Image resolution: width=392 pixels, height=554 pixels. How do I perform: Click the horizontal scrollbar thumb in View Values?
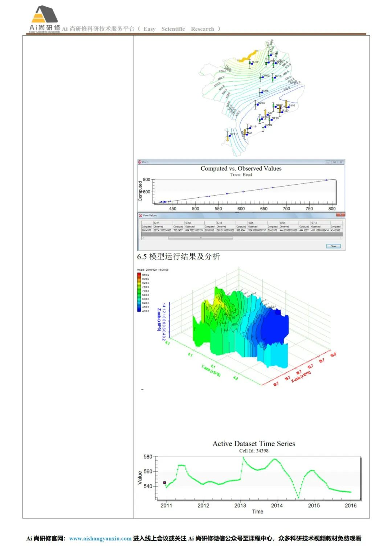pos(200,238)
